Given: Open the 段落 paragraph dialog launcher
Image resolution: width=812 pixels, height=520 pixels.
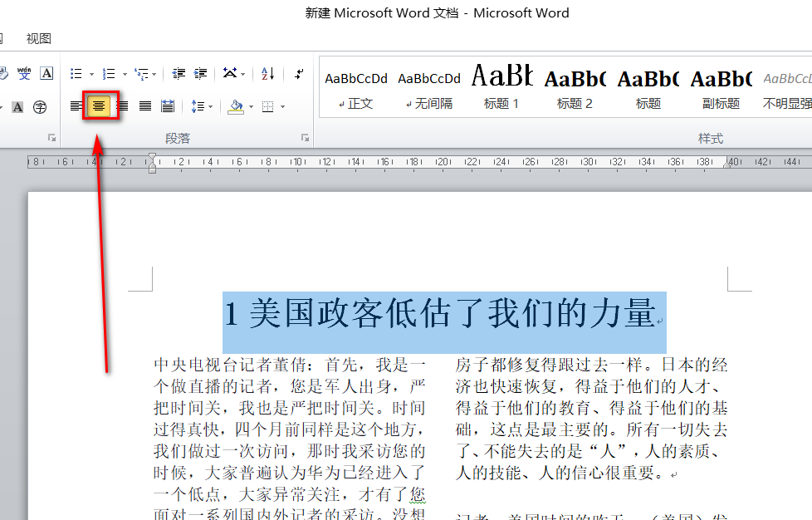Looking at the screenshot, I should [305, 138].
